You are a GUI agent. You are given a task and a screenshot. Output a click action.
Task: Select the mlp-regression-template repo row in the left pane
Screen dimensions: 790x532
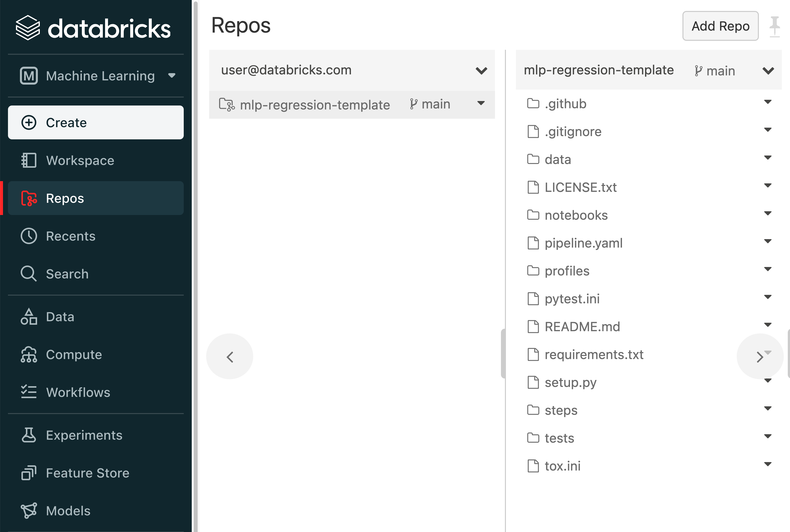pyautogui.click(x=352, y=105)
